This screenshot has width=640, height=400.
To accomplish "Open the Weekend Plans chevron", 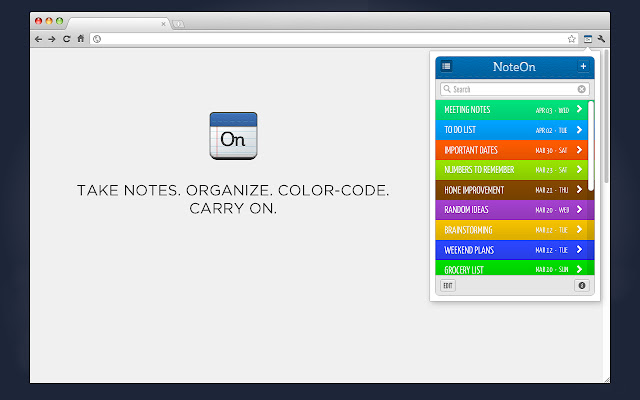I will (579, 249).
